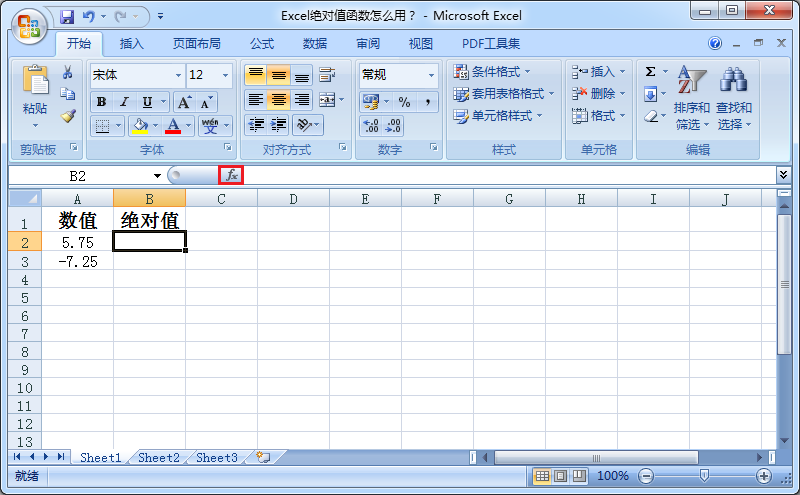The width and height of the screenshot is (800, 495).
Task: Open Sheet2 worksheet tab
Action: pyautogui.click(x=159, y=457)
